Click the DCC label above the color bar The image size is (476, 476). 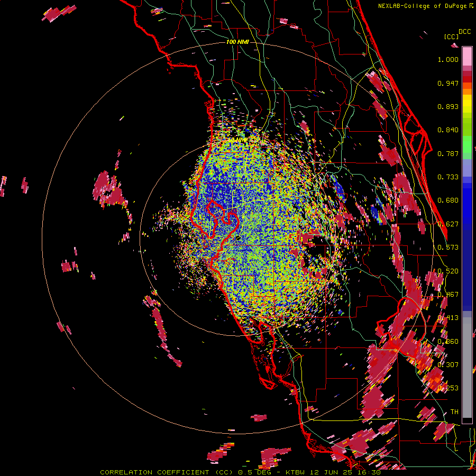pos(464,32)
